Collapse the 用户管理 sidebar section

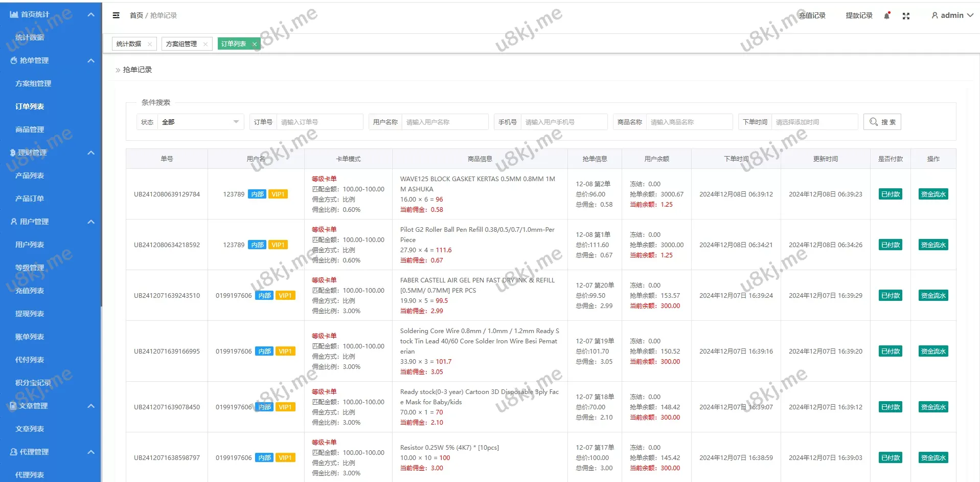[x=91, y=222]
